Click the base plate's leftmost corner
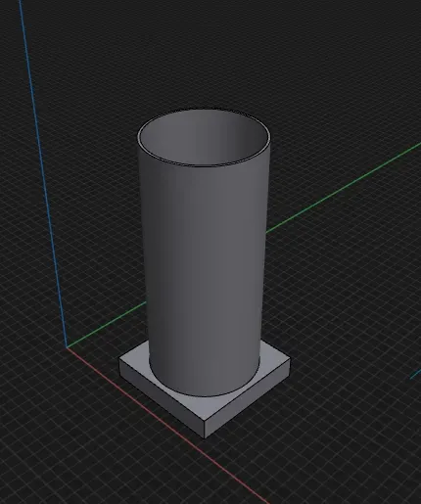The image size is (421, 504). click(119, 360)
